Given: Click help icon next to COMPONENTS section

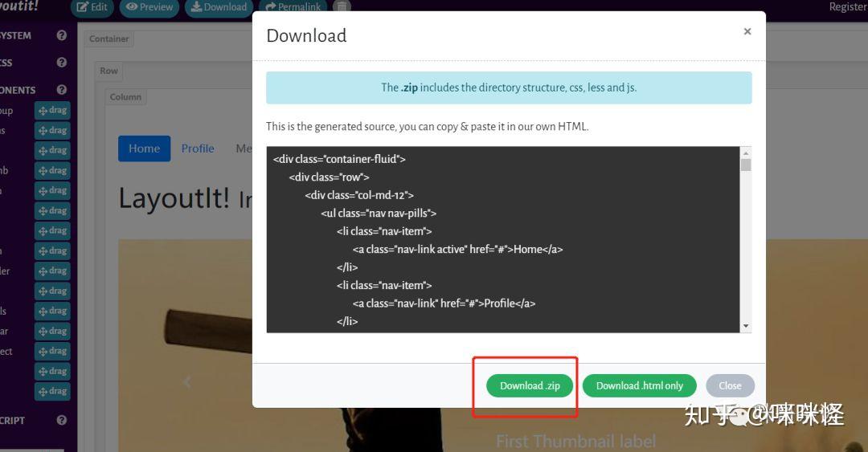Looking at the screenshot, I should click(61, 90).
